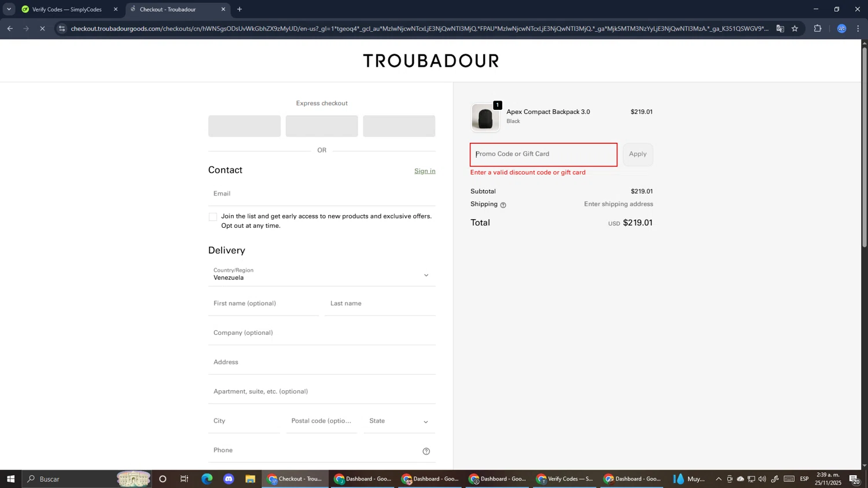Click the USD $219.01 total amount
868x488 pixels.
pyautogui.click(x=630, y=223)
